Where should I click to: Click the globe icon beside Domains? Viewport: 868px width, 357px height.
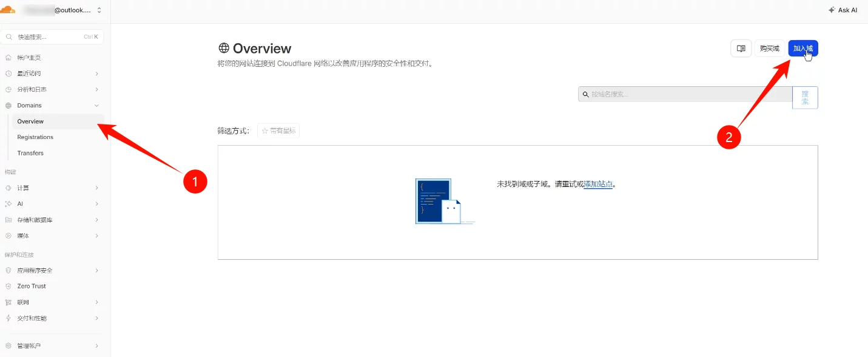8,106
